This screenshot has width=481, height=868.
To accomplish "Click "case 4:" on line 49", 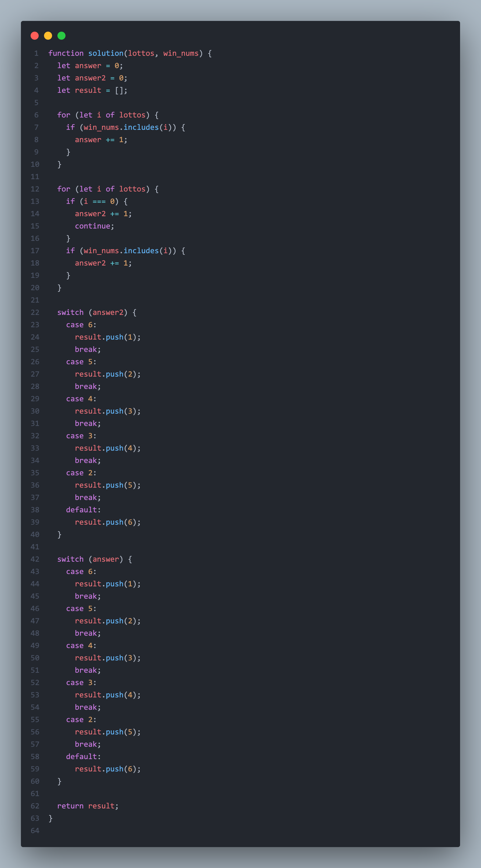I will tap(81, 646).
